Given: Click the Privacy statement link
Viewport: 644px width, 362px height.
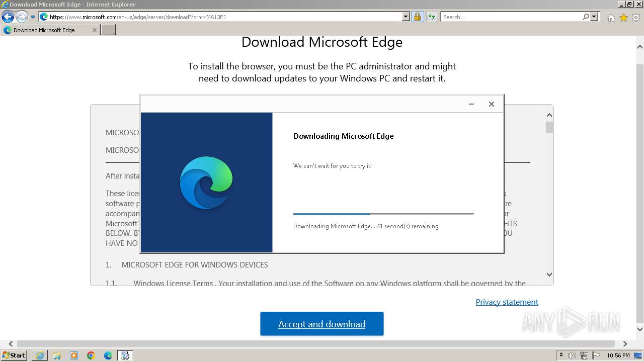Looking at the screenshot, I should pyautogui.click(x=507, y=302).
